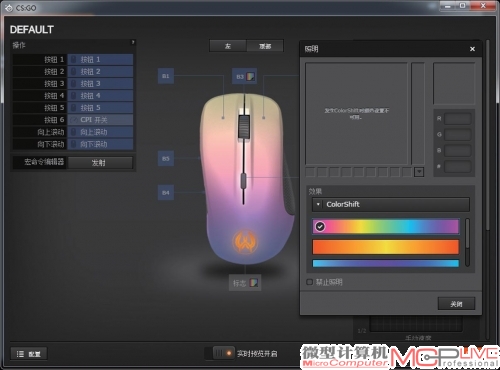Screen dimensions: 500x370
Task: Click the # hex color field
Action: pyautogui.click(x=457, y=166)
